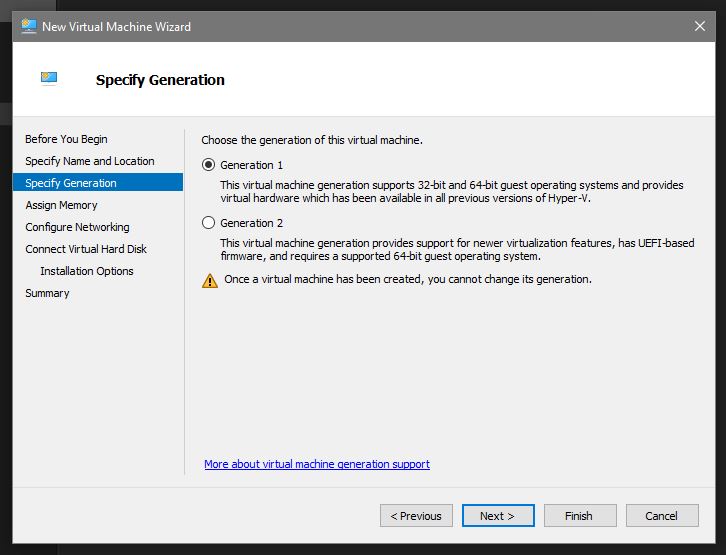Go to Connect Virtual Hard Disk step
Screen dimensions: 726x555
click(x=86, y=249)
